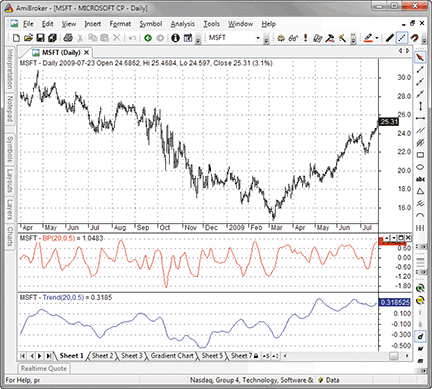Image resolution: width=432 pixels, height=389 pixels.
Task: Save with the floppy disk icon
Action: tap(40, 38)
